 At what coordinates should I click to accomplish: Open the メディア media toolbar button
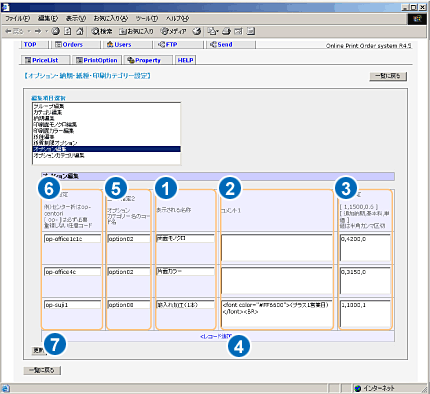click(173, 31)
